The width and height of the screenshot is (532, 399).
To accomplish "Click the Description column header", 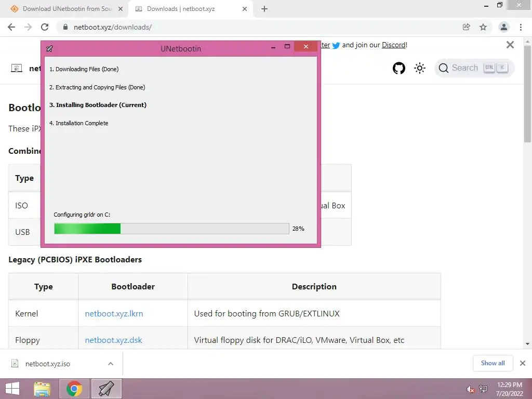I will coord(314,287).
